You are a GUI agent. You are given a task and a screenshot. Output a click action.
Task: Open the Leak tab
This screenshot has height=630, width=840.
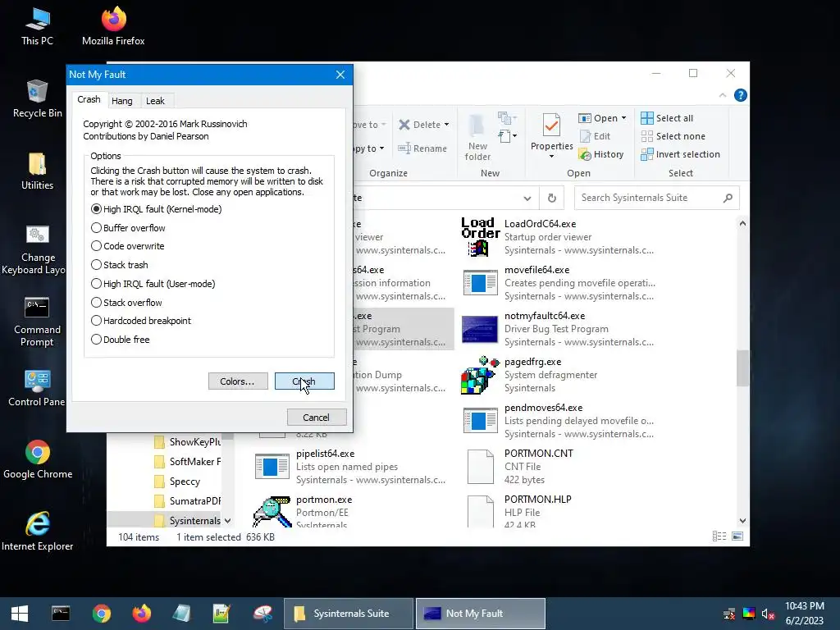coord(155,101)
